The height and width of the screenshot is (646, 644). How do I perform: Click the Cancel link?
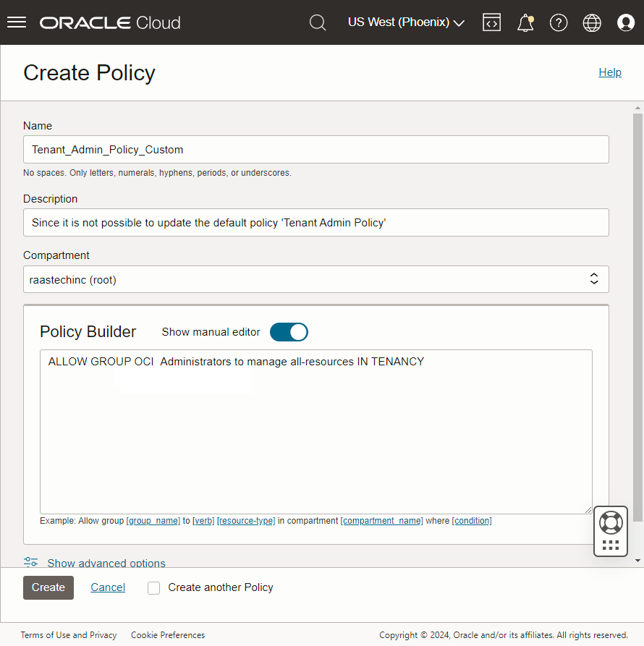108,587
